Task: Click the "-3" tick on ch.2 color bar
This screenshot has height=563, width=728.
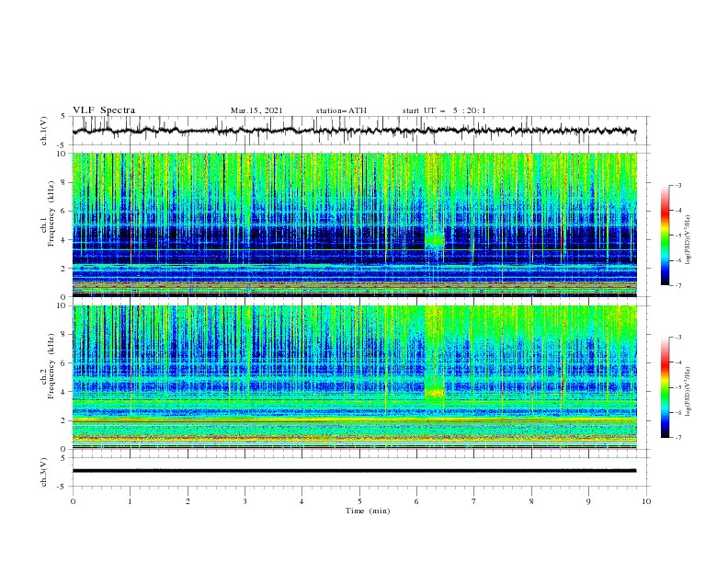Action: click(x=677, y=338)
